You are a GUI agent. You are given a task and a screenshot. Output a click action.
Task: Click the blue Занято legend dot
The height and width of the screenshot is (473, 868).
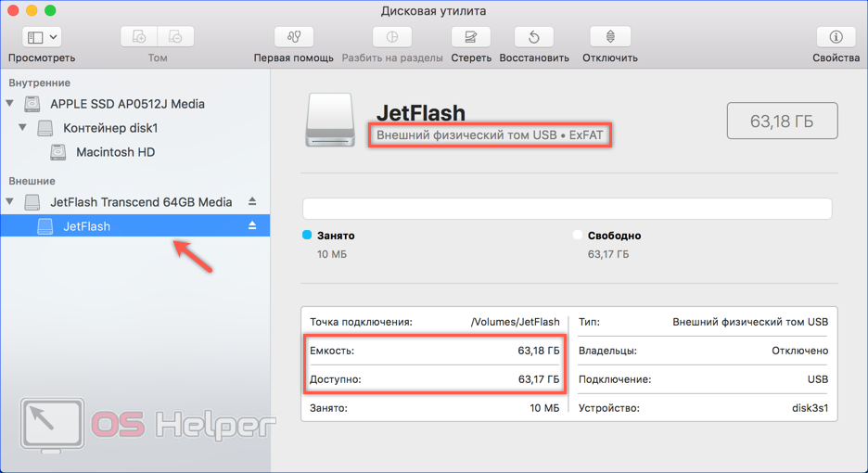307,235
